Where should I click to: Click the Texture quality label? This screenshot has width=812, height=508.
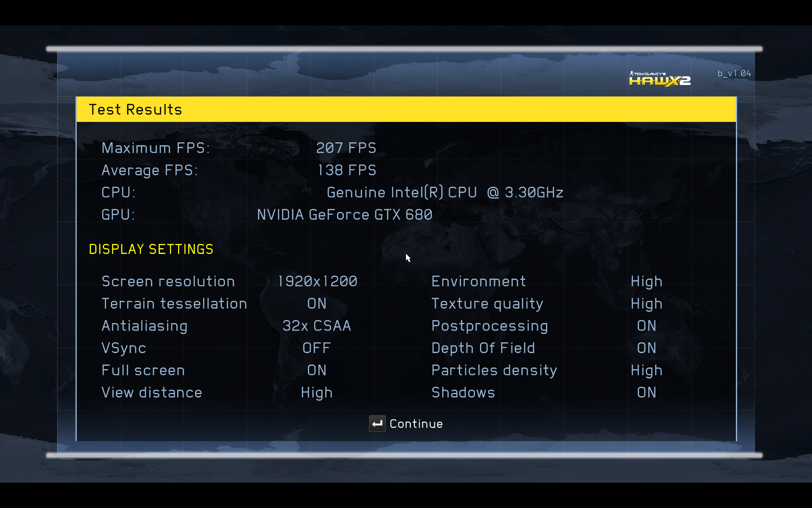(x=487, y=304)
